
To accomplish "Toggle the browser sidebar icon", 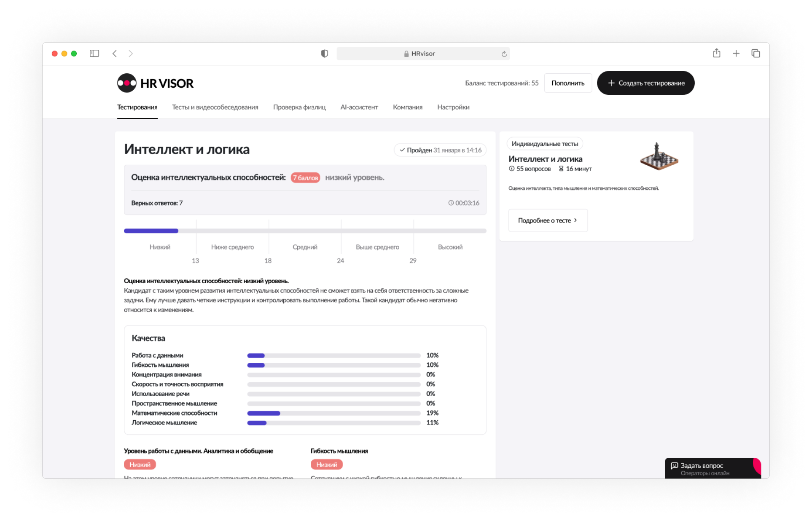I will [94, 54].
